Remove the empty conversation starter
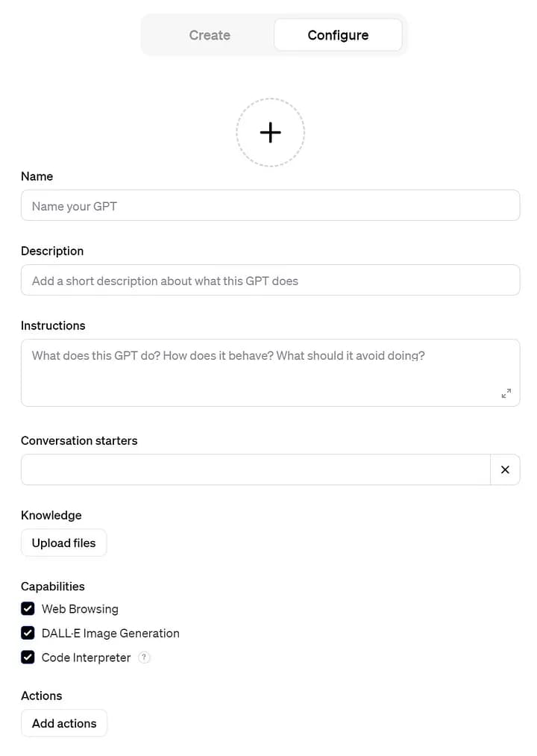The height and width of the screenshot is (756, 537). (505, 469)
